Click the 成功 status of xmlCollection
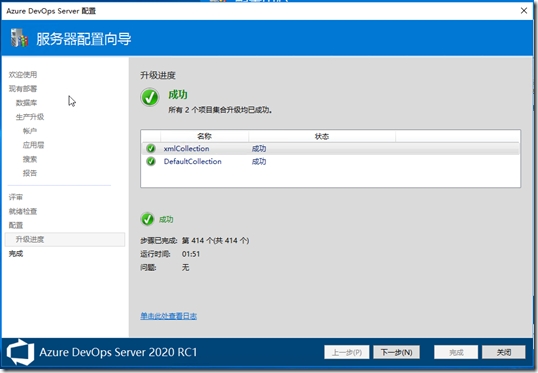538x373 pixels. click(x=259, y=149)
